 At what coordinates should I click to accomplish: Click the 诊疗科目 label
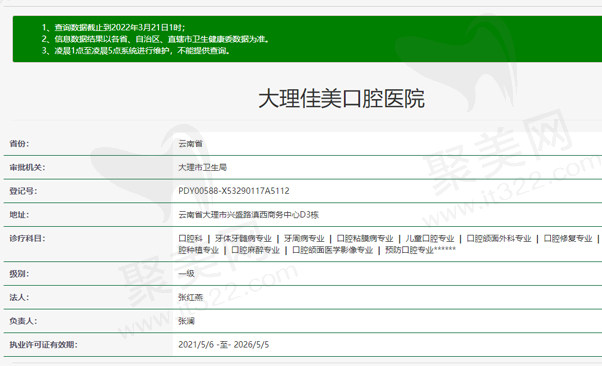(x=27, y=238)
